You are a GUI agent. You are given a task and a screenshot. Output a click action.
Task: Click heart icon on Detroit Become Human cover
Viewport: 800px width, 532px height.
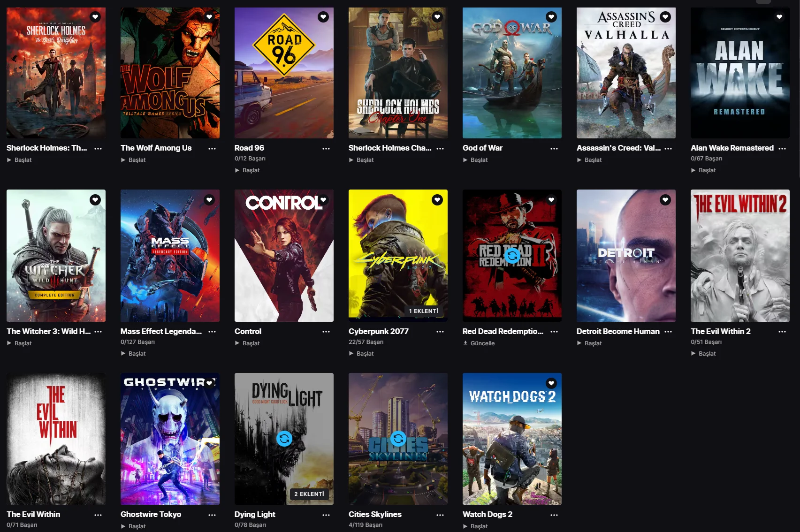click(x=665, y=200)
